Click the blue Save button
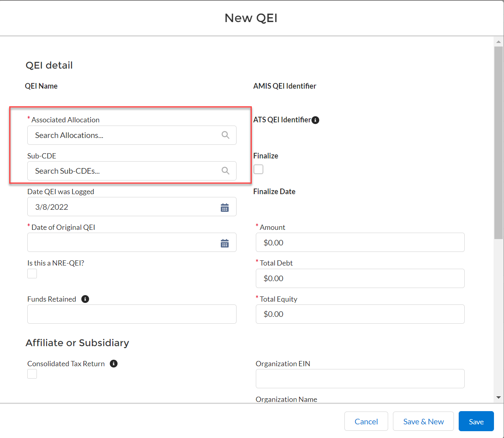This screenshot has width=504, height=438. pos(476,422)
